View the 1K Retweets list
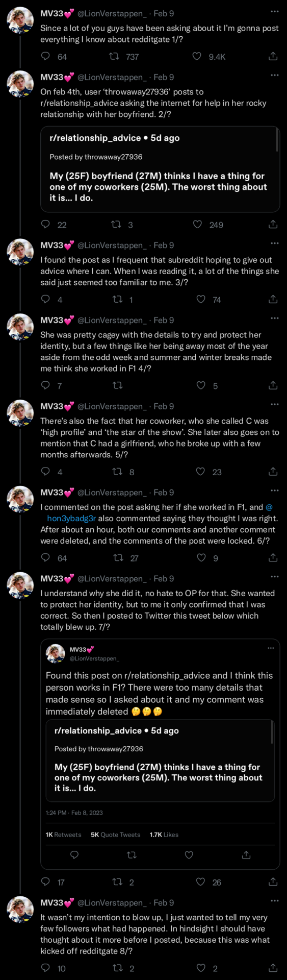 63,835
